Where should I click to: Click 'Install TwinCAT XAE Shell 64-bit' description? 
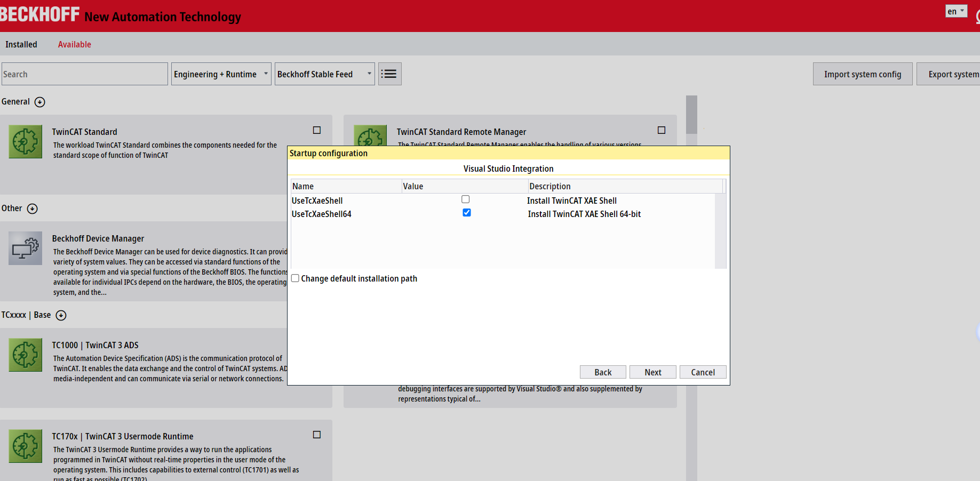[584, 214]
